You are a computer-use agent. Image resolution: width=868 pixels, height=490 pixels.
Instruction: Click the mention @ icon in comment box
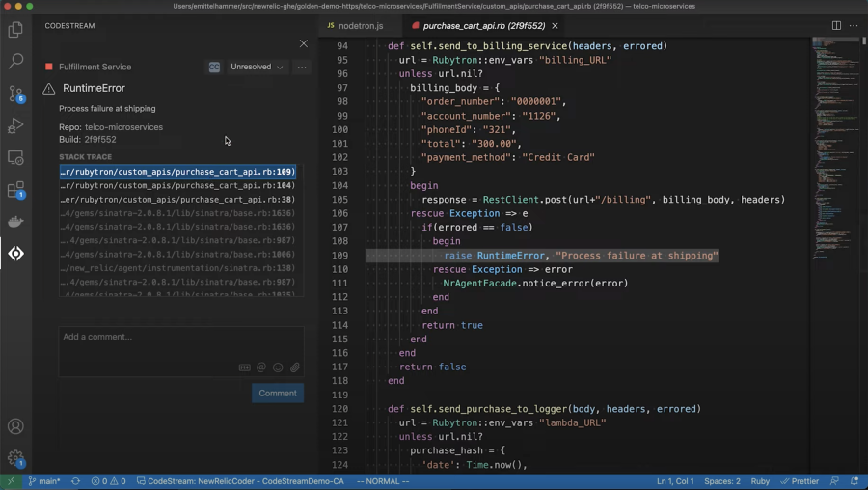[261, 367]
